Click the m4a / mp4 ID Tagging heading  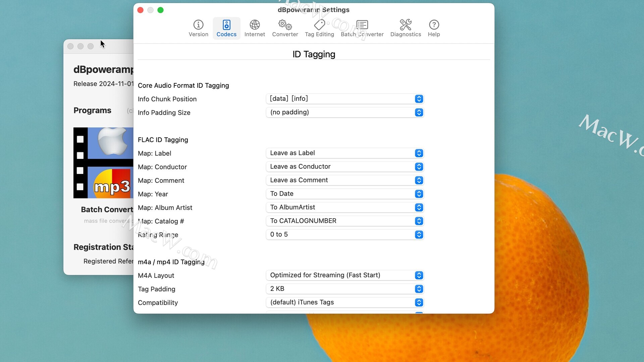[x=171, y=262]
